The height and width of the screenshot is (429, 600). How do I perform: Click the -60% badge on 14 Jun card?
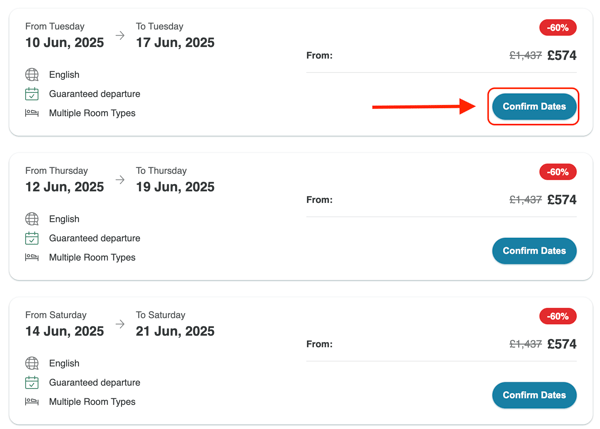pyautogui.click(x=558, y=316)
